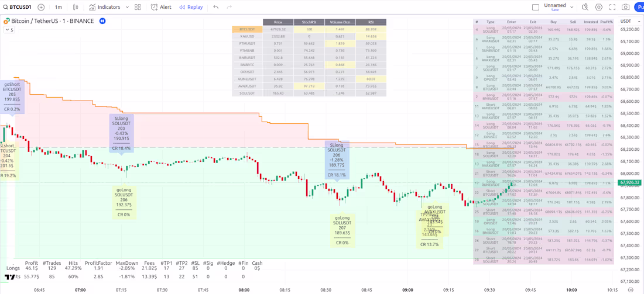Open the 1m time interval selector
Viewport: 644px width, 294px height.
(x=59, y=7)
